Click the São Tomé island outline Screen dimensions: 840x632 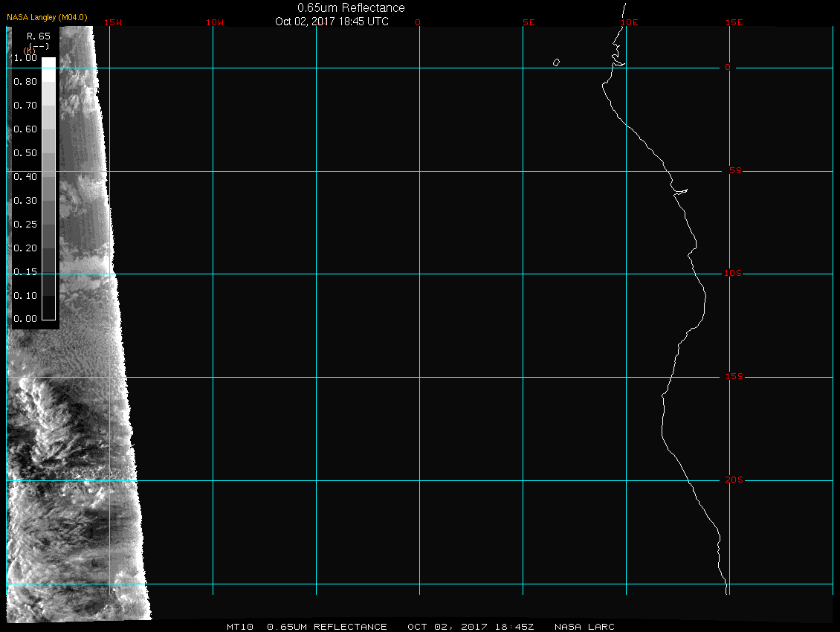(x=556, y=62)
